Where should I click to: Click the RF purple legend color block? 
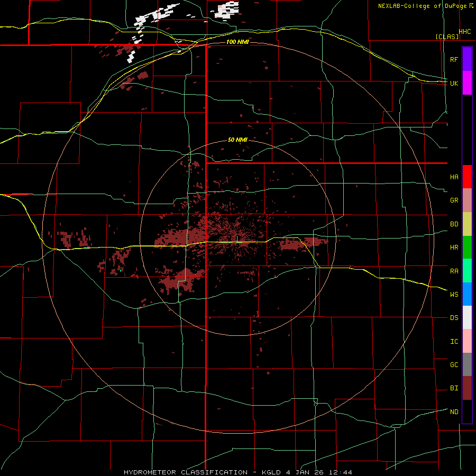point(467,59)
